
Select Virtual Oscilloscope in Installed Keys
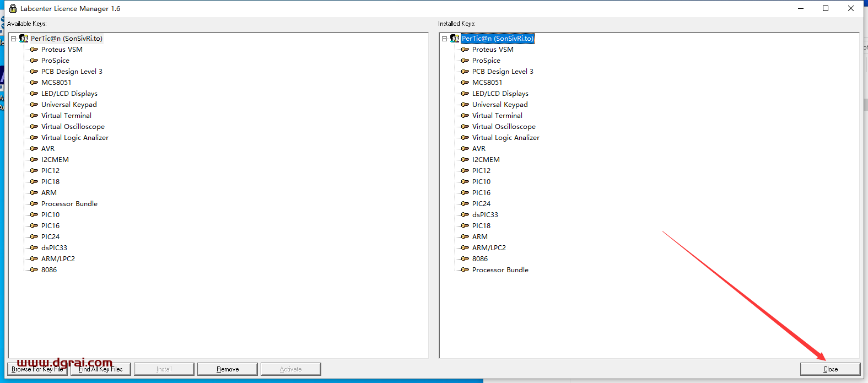pos(504,127)
